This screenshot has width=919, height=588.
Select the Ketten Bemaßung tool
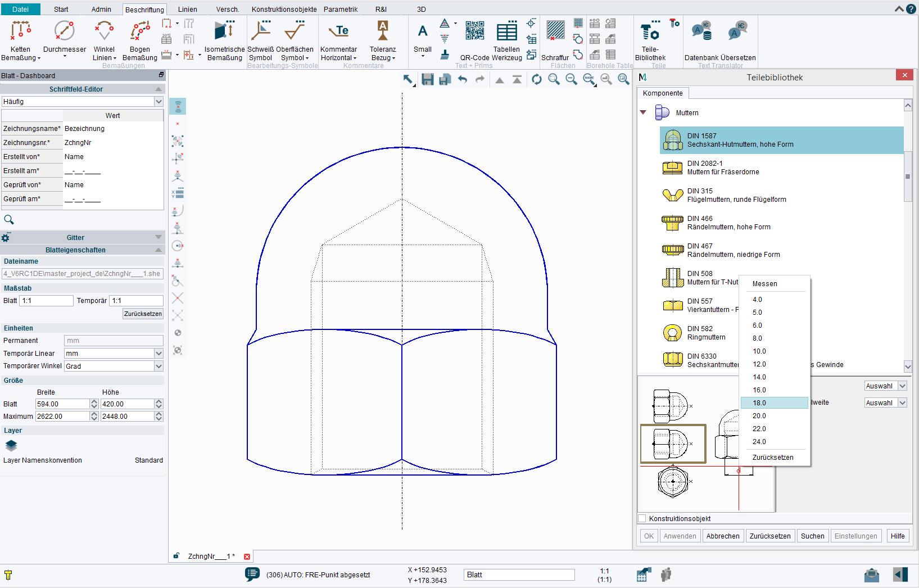pyautogui.click(x=21, y=39)
